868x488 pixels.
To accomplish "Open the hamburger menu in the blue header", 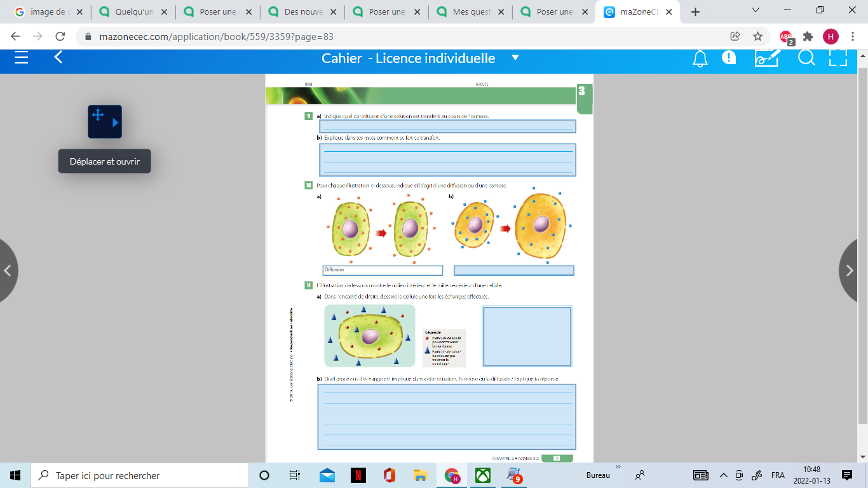I will click(x=22, y=58).
